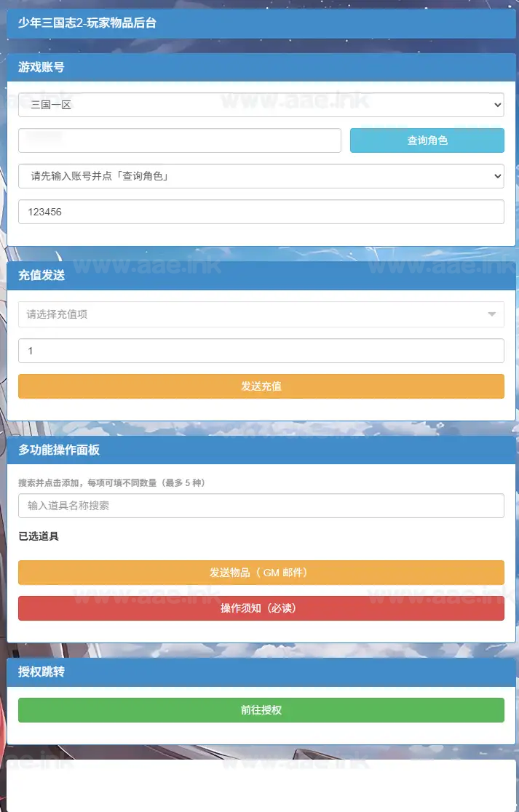Click the 授权跳转 section header

pyautogui.click(x=261, y=672)
